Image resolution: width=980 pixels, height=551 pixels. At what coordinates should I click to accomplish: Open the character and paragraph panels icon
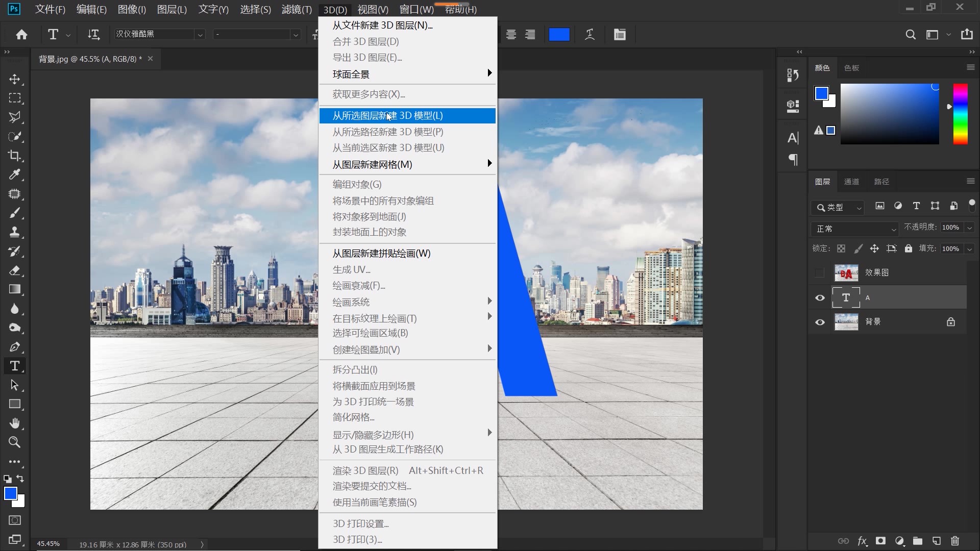coord(620,34)
